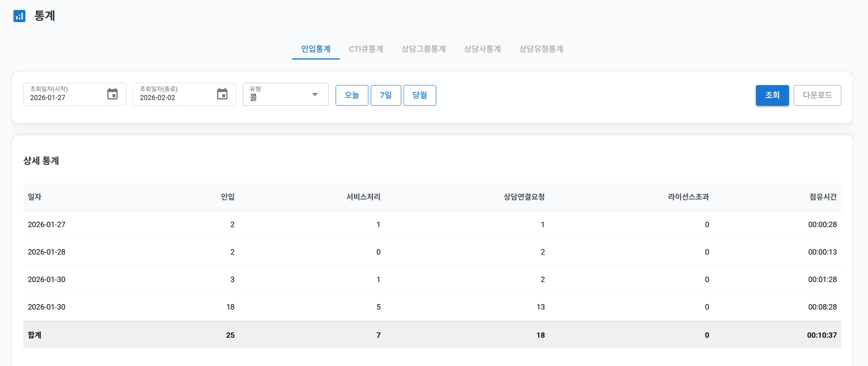This screenshot has height=366, width=868.
Task: Click the 다운로드 button
Action: pos(817,95)
